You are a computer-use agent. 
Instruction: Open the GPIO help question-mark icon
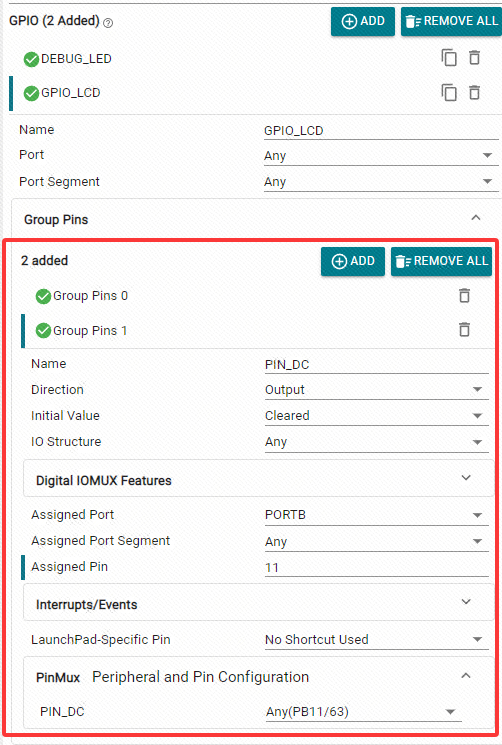click(x=108, y=23)
